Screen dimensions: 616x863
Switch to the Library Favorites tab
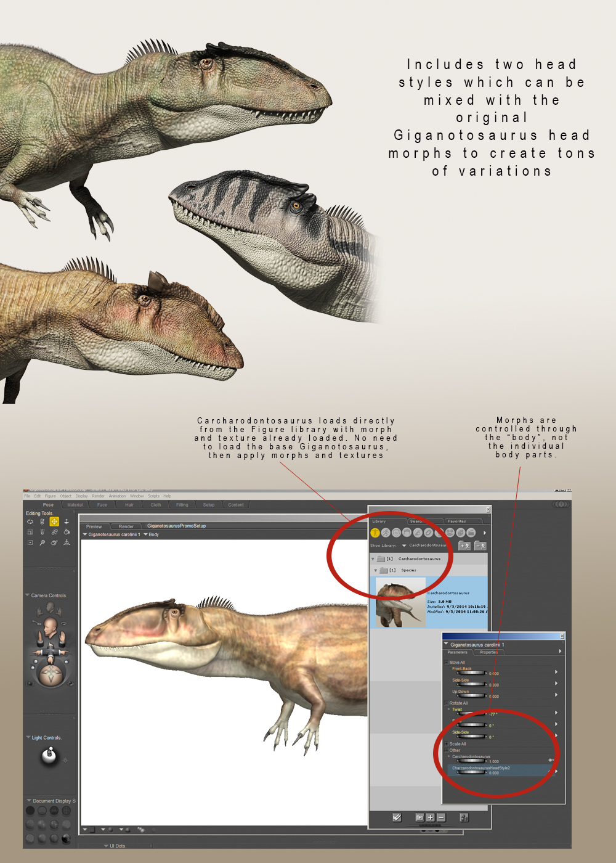[457, 521]
